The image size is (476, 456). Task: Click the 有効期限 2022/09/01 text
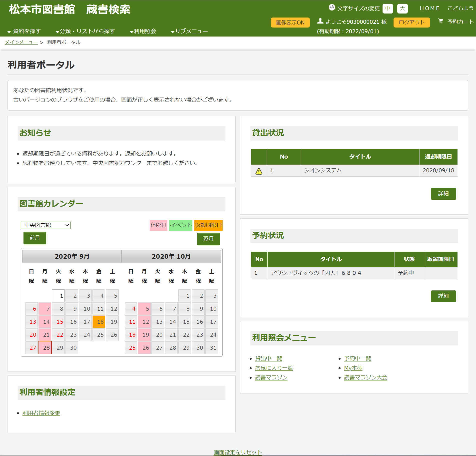tap(348, 31)
